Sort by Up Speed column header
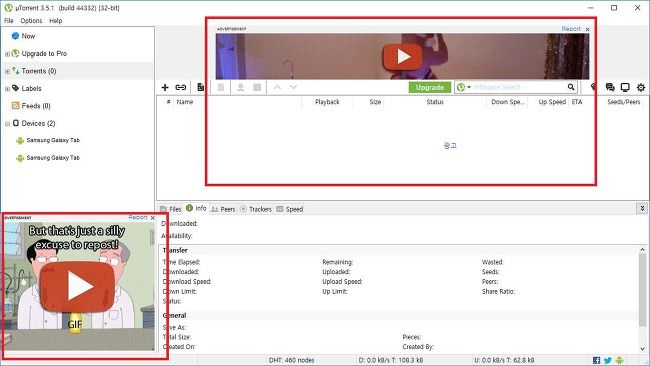 552,102
